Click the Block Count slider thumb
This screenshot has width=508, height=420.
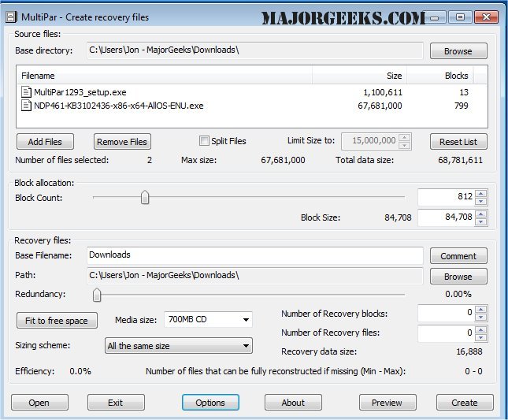(145, 197)
